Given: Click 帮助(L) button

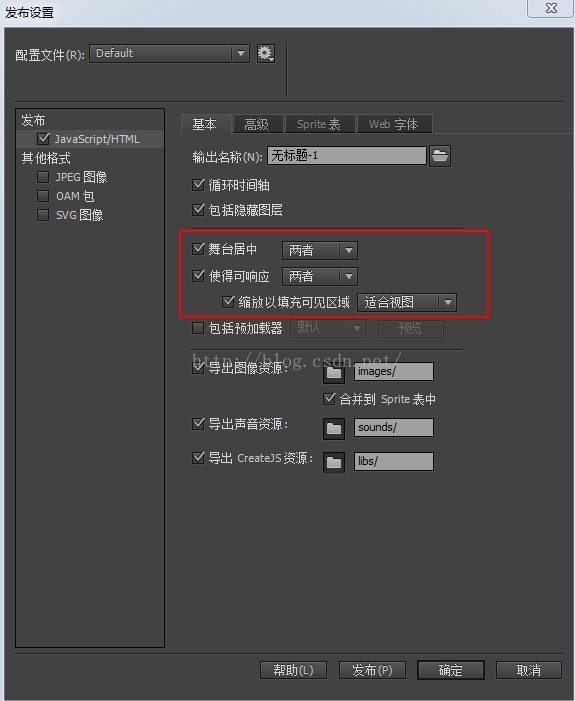Looking at the screenshot, I should tap(293, 670).
